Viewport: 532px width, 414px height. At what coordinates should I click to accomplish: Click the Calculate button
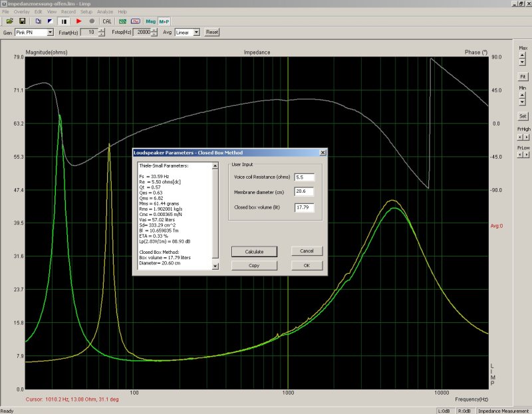click(x=255, y=252)
